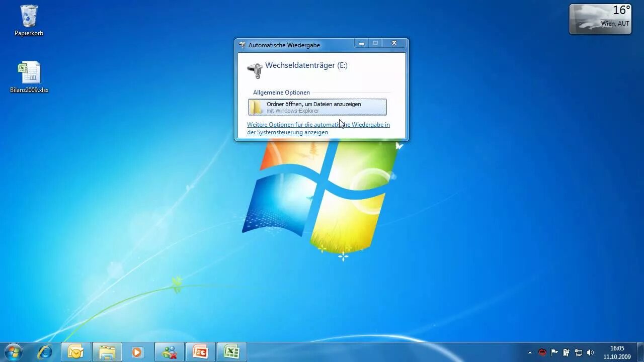Open Papierkorb desktop icon
Screen dimensions: 644x362
[x=29, y=21]
